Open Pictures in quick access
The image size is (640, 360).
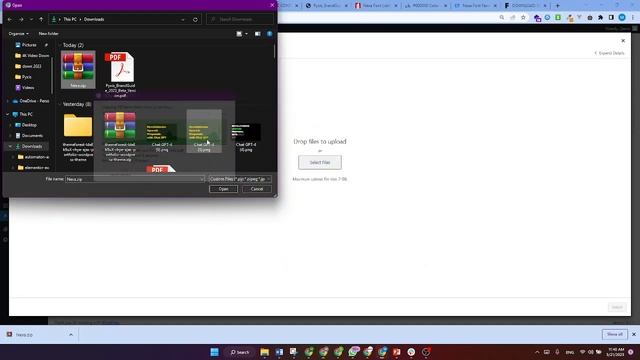click(29, 45)
